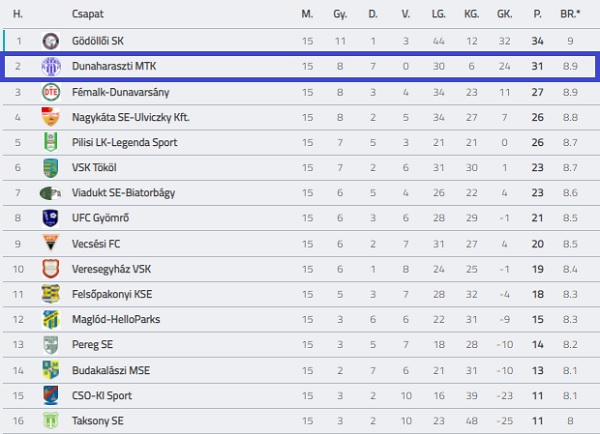This screenshot has width=600, height=434.
Task: Click the Maglód-HelloParks crest
Action: (50, 319)
